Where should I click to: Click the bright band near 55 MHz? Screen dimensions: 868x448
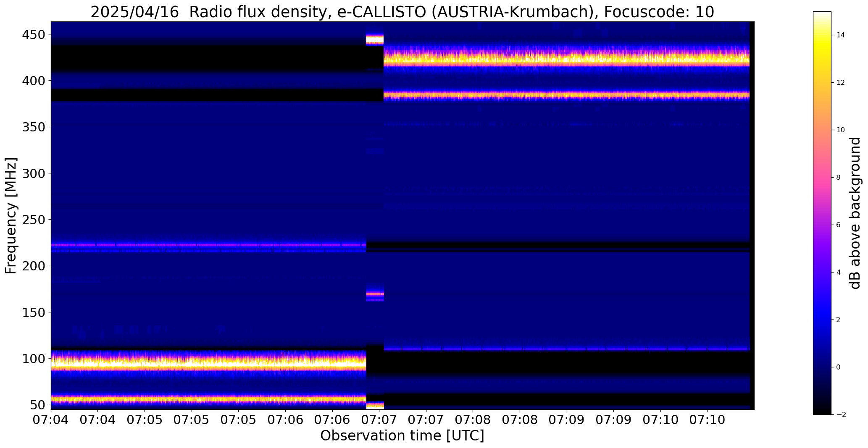click(208, 399)
